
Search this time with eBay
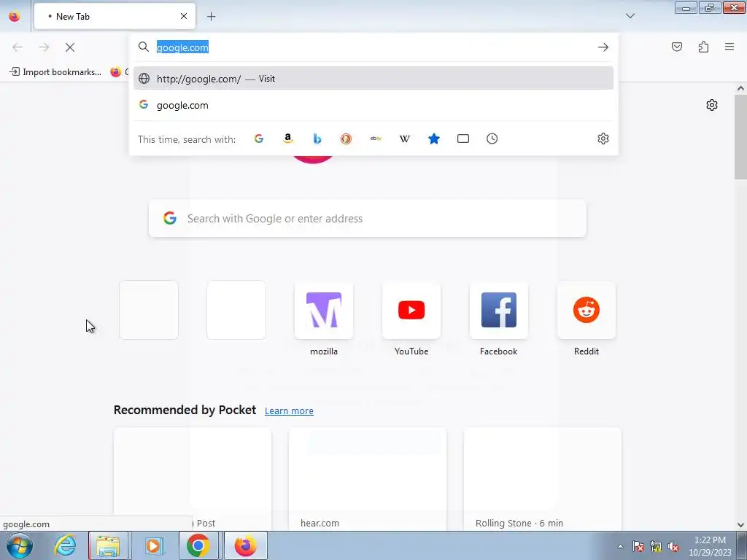[x=376, y=139]
